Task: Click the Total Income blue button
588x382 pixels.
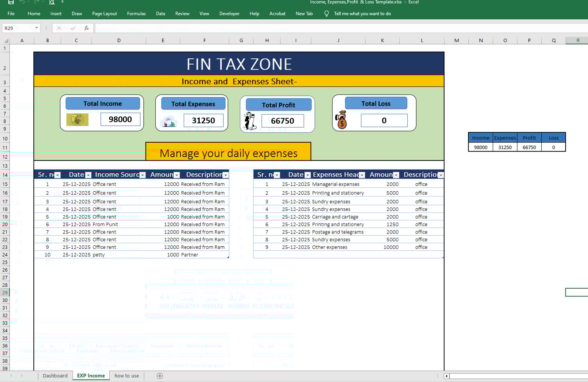Action: click(x=103, y=104)
